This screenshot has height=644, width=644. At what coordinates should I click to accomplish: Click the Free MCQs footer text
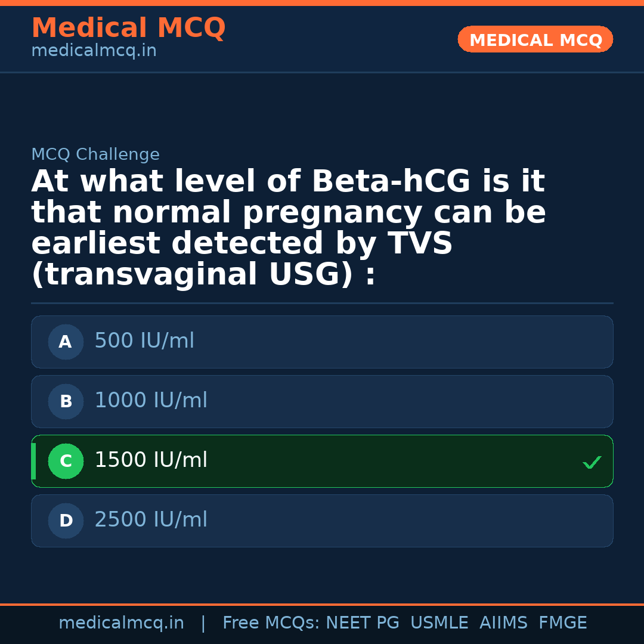click(271, 623)
